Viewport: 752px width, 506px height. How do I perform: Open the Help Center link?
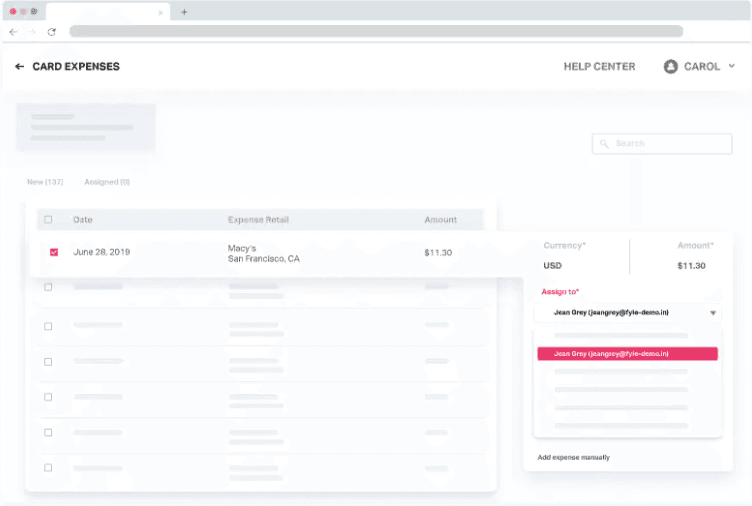(599, 67)
